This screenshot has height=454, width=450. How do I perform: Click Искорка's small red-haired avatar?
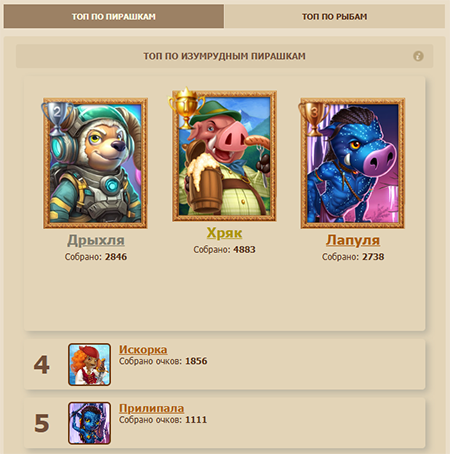coord(90,365)
